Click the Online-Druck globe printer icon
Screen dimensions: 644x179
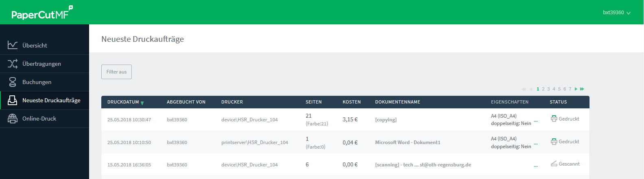(13, 119)
